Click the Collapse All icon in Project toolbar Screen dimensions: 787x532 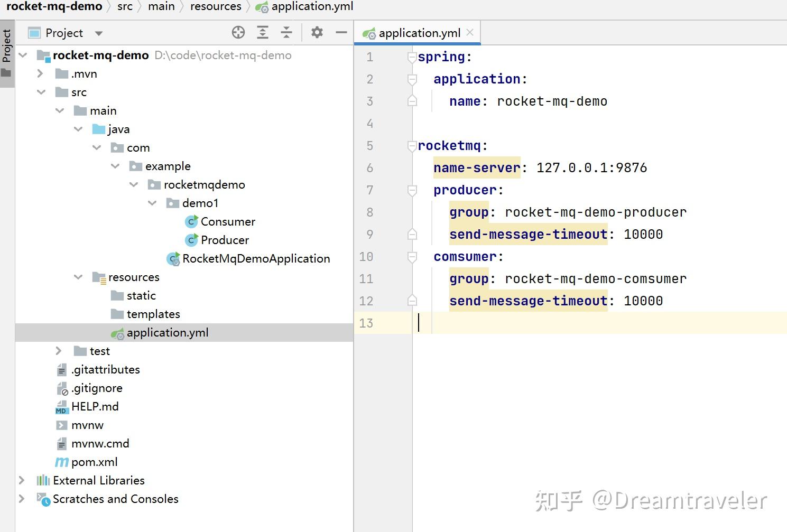tap(286, 32)
